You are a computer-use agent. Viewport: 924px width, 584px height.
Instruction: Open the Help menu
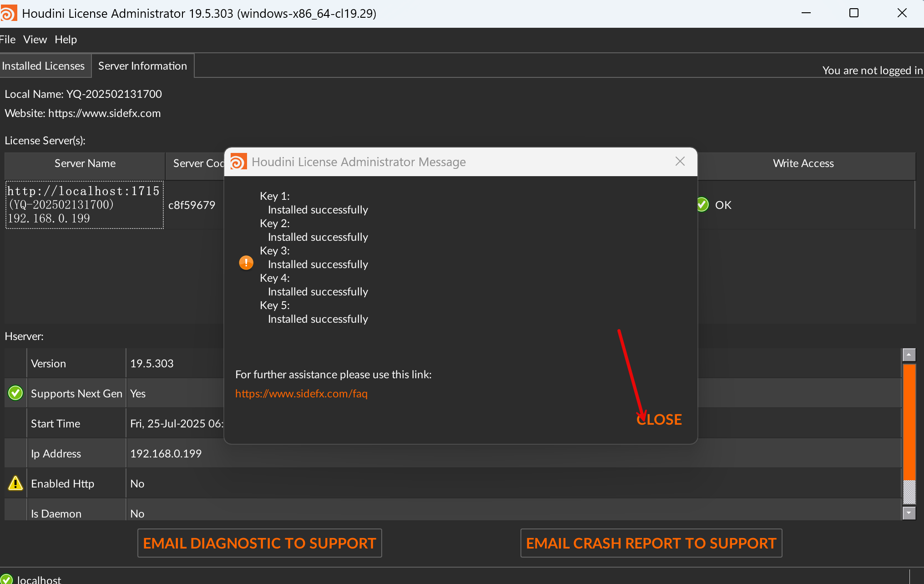tap(66, 40)
